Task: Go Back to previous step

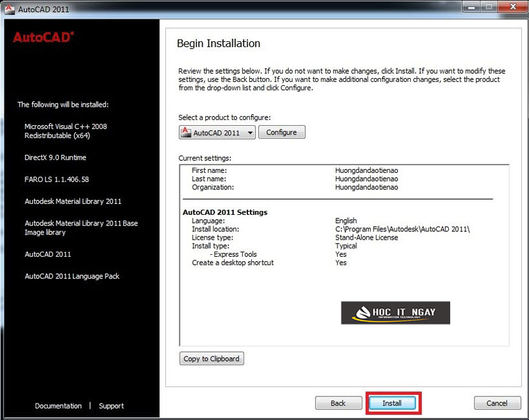Action: click(x=338, y=403)
